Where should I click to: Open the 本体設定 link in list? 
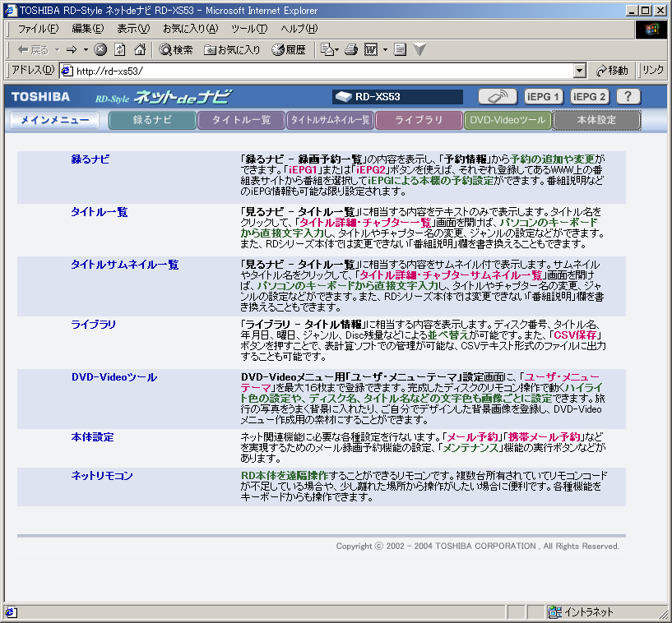click(92, 437)
